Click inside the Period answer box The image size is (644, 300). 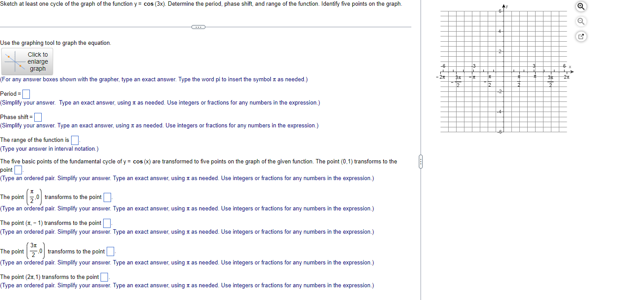tap(26, 94)
